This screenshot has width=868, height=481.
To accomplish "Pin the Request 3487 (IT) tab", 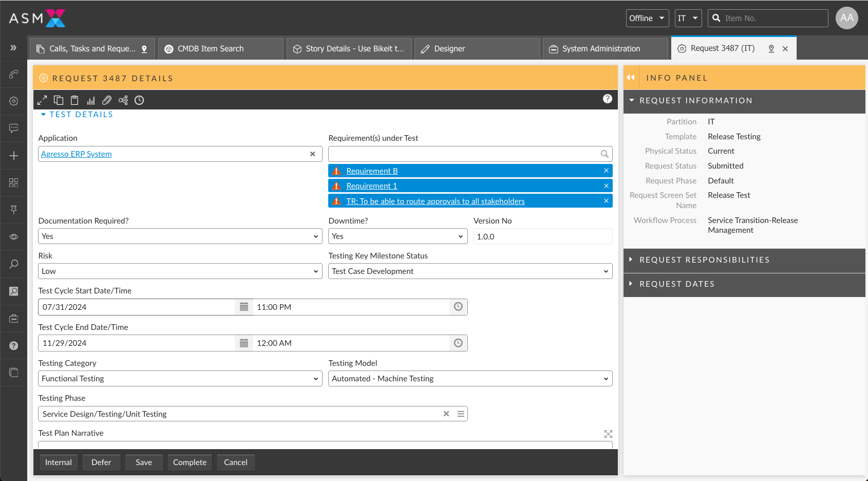I will [771, 48].
